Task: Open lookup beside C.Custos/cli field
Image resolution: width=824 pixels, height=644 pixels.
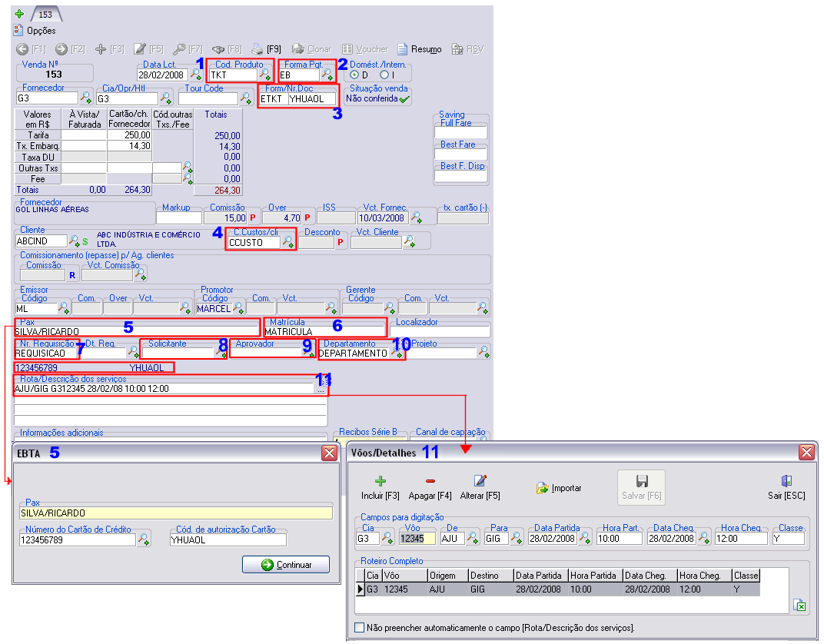Action: click(x=288, y=241)
